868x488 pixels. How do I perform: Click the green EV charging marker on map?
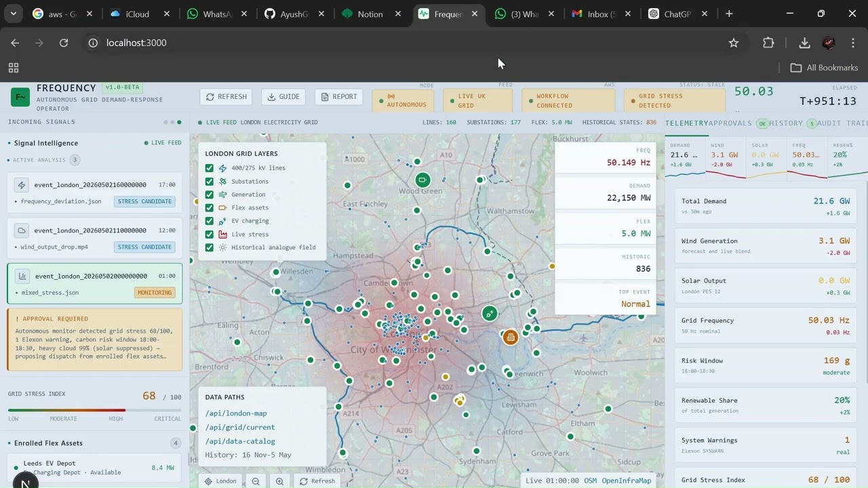[490, 313]
